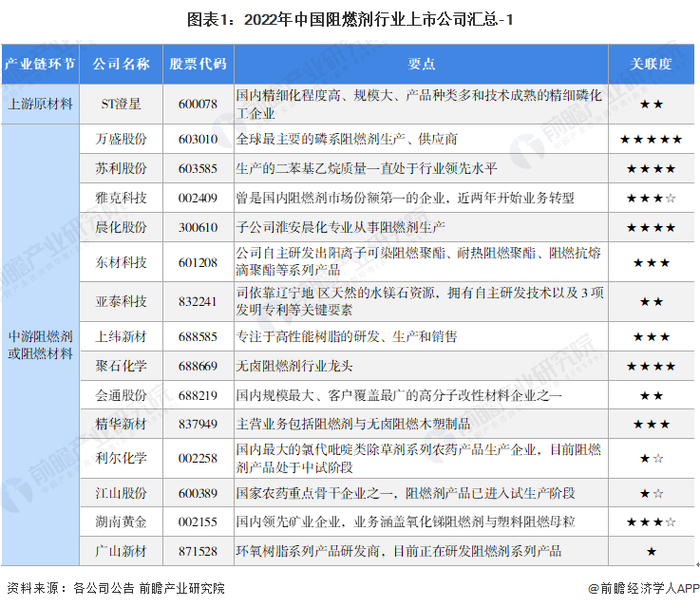
Task: Click the source note 资料来源：各公司公告 前瞻产业研究院
Action: coord(116,588)
